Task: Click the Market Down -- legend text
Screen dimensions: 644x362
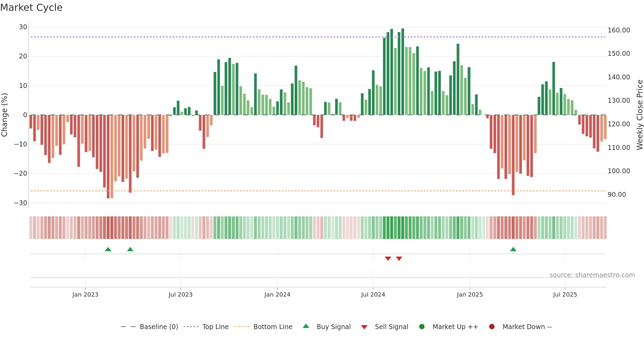Action: click(x=527, y=327)
